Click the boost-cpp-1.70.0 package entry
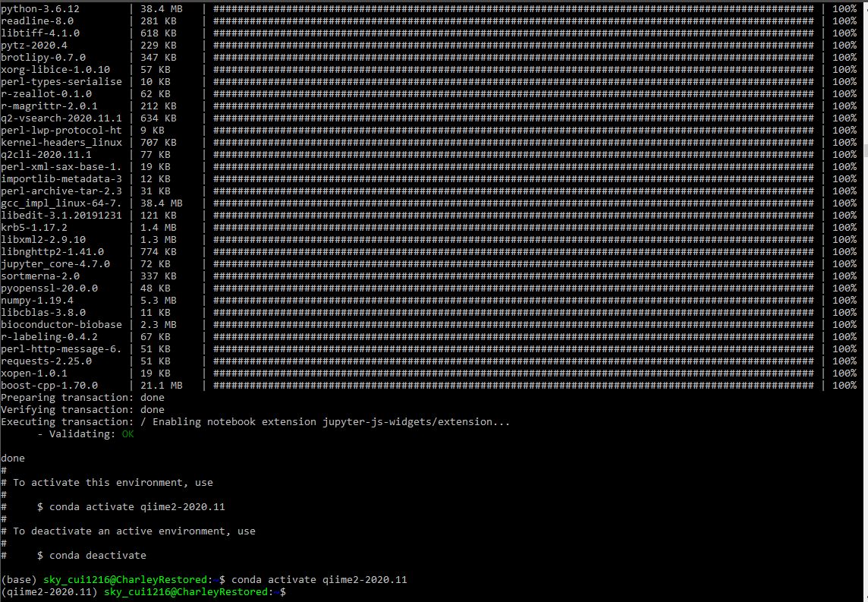Viewport: 868px width, 602px height. (49, 386)
